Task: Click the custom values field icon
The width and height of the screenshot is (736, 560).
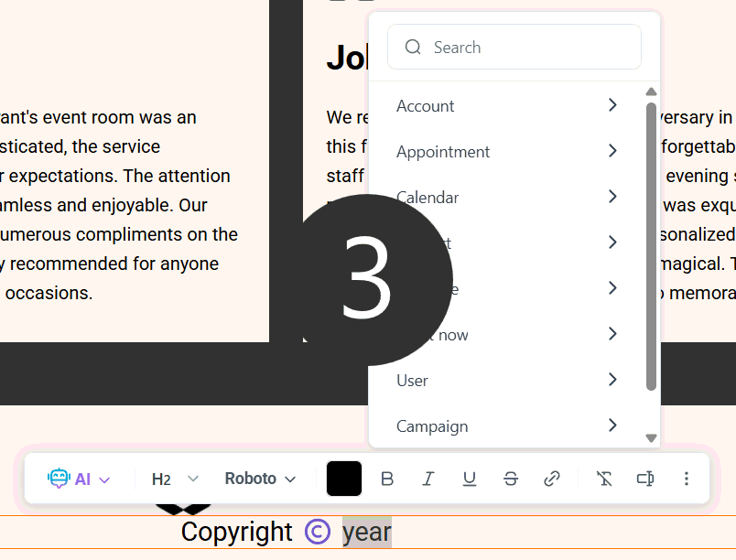Action: point(644,479)
